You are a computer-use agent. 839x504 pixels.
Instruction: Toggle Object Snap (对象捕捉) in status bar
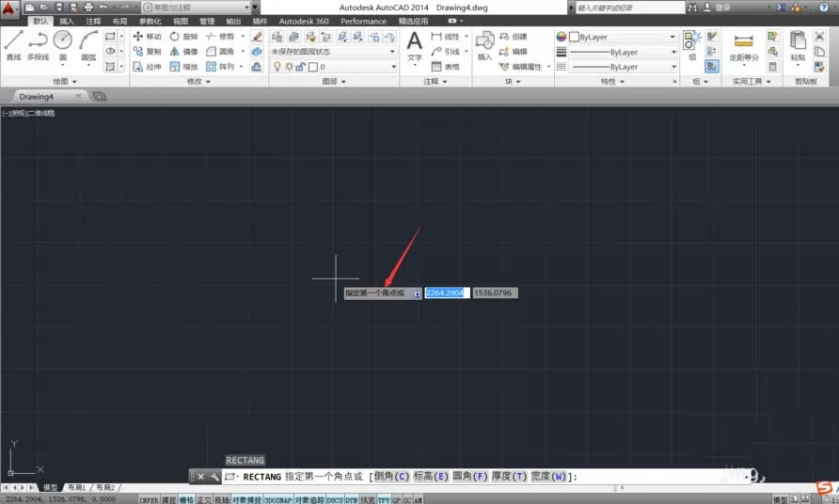[246, 499]
